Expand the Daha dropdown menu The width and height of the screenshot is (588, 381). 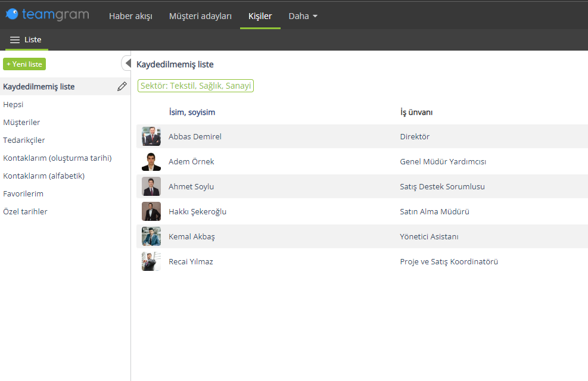tap(303, 16)
